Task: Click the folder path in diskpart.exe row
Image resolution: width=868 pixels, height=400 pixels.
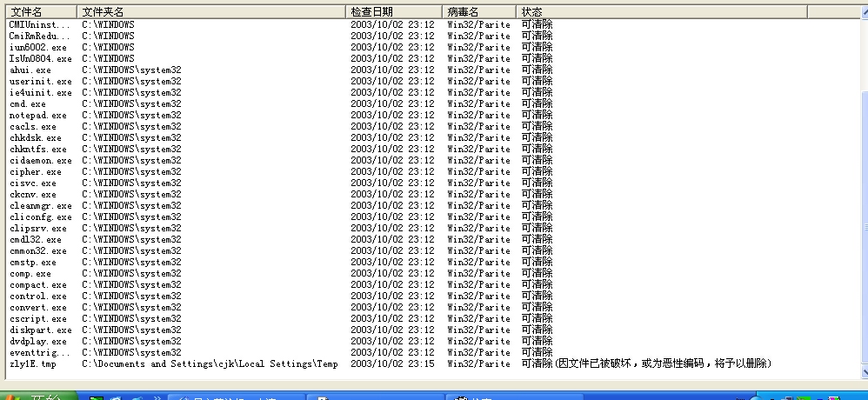Action: [x=131, y=330]
